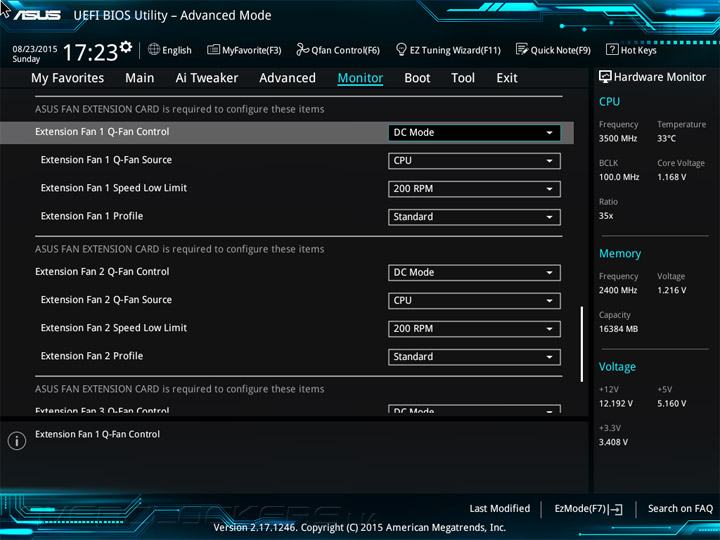720x540 pixels.
Task: Show Hot Keys help
Action: point(631,50)
